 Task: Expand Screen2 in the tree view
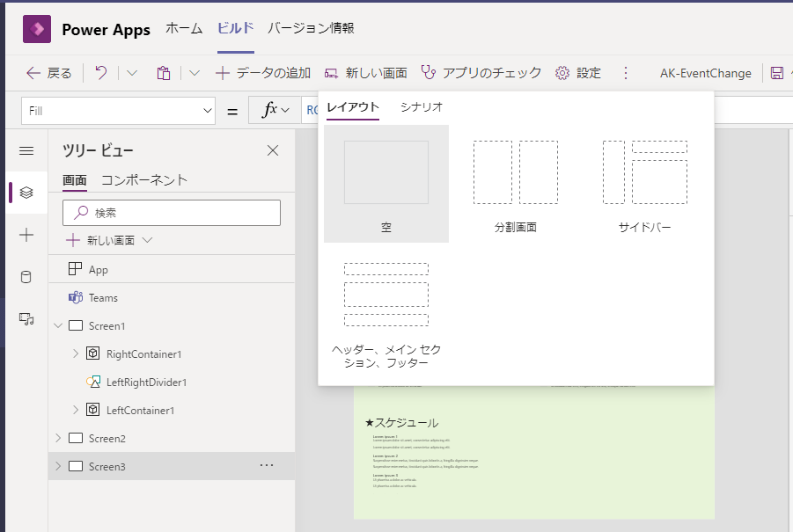pyautogui.click(x=57, y=438)
